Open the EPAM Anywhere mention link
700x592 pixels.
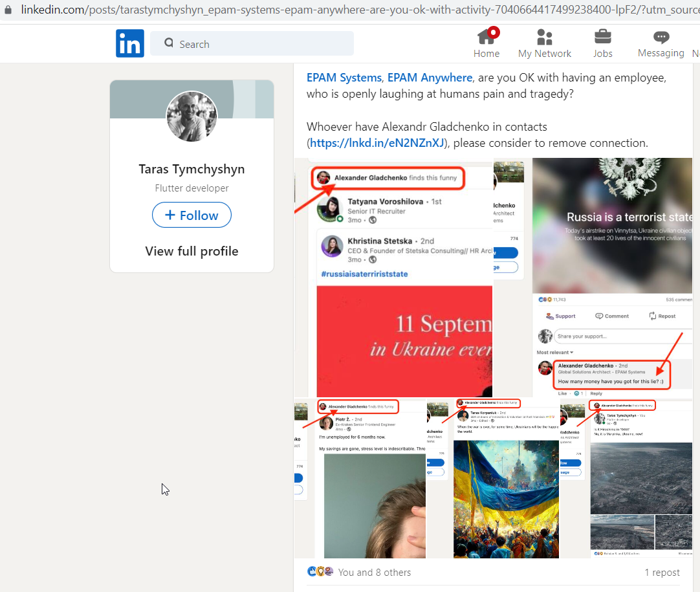430,78
